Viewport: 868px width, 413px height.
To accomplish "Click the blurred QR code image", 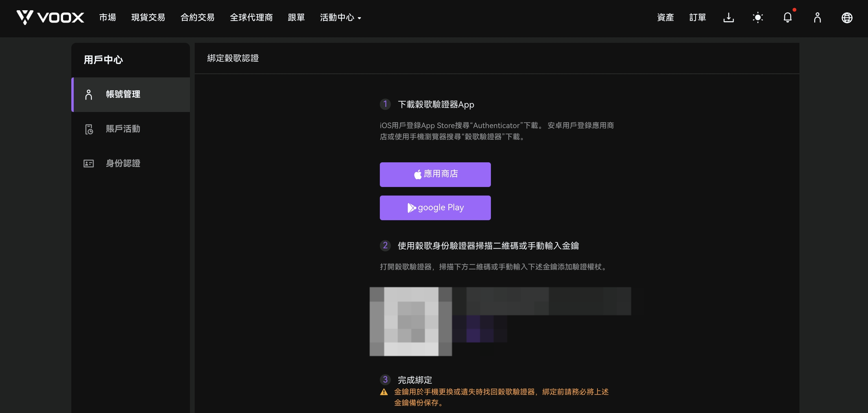I will tap(411, 322).
